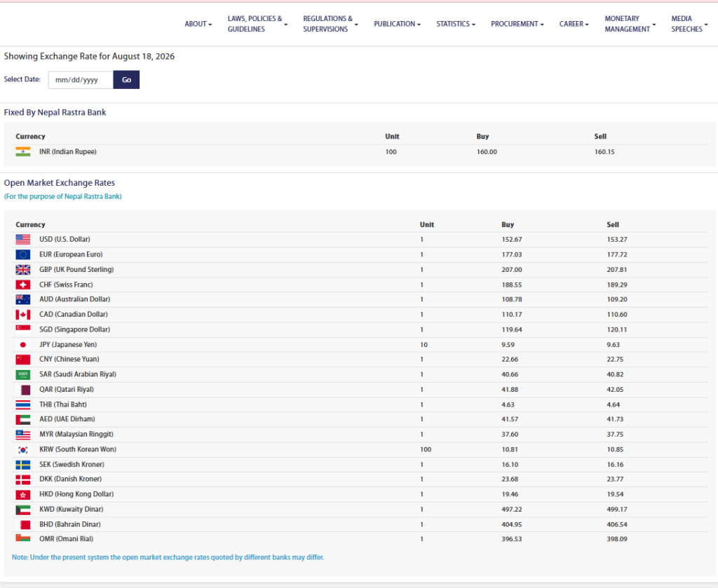Click the Australian Dollar flag icon
The image size is (718, 588).
(23, 299)
